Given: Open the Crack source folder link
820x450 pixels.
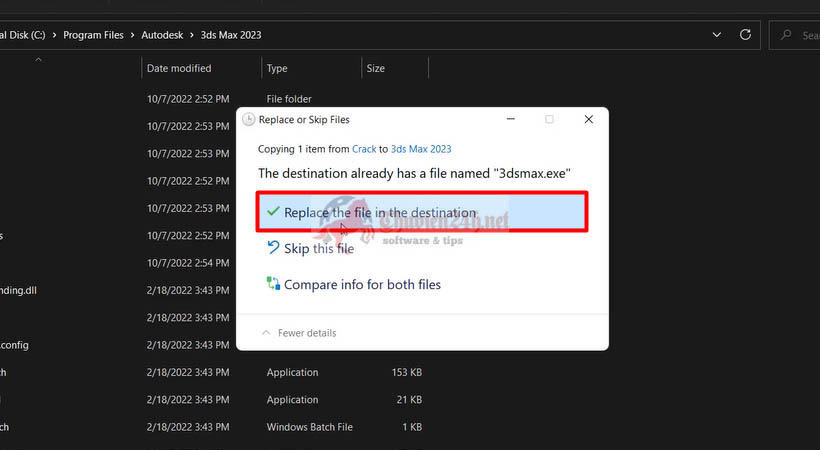Looking at the screenshot, I should pyautogui.click(x=364, y=149).
